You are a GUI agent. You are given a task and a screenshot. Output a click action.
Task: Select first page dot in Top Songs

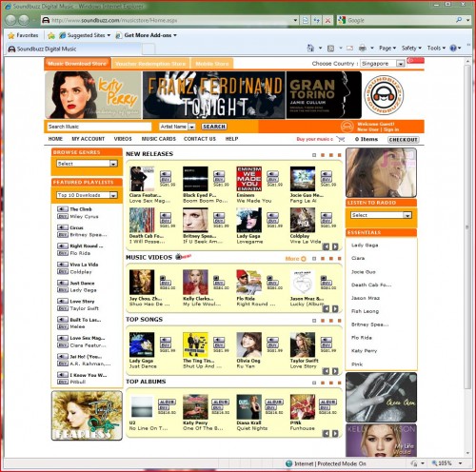(x=314, y=321)
